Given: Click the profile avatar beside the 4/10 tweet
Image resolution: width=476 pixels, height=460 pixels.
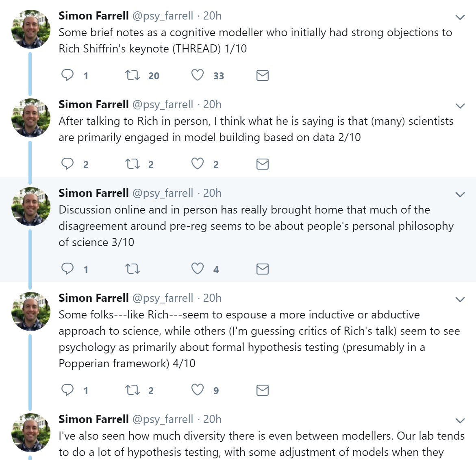Looking at the screenshot, I should pyautogui.click(x=31, y=311).
